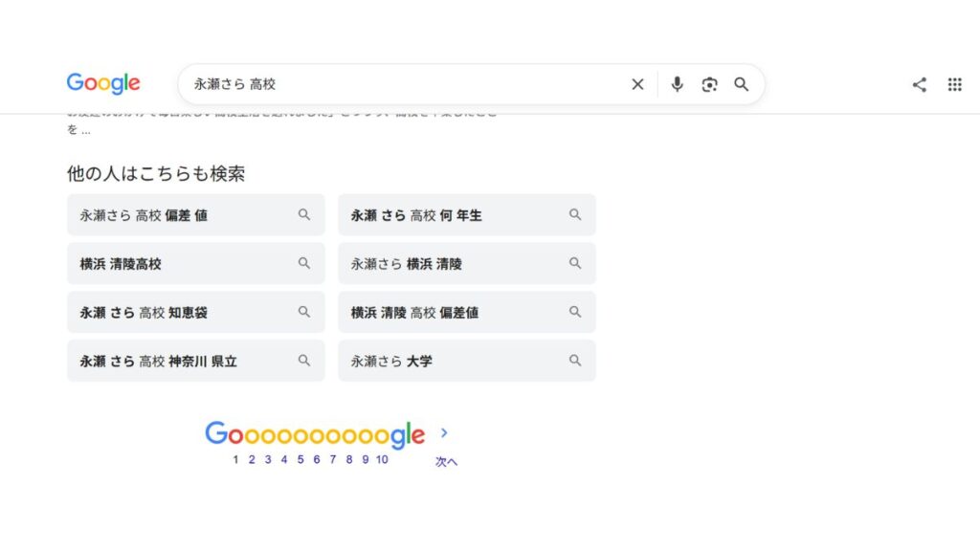
Task: Select related search 永瀬 さら 高校 神奈川 県立
Action: click(195, 361)
